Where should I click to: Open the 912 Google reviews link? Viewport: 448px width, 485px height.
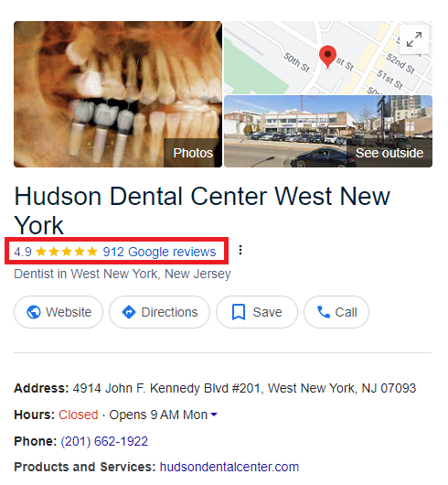click(x=159, y=252)
